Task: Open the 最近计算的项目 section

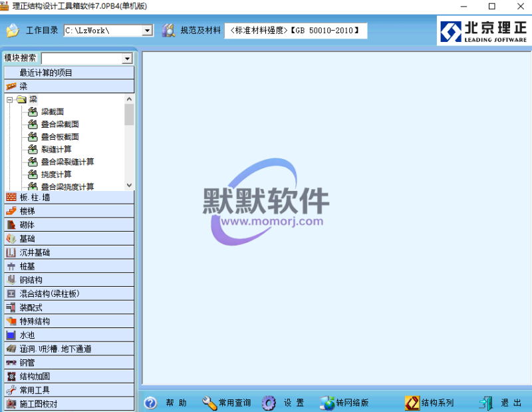Action: click(x=69, y=73)
